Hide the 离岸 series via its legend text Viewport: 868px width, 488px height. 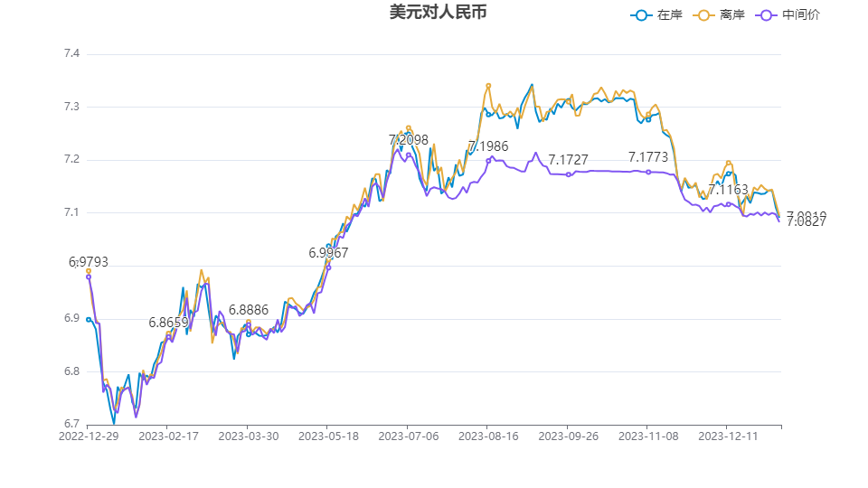(732, 15)
